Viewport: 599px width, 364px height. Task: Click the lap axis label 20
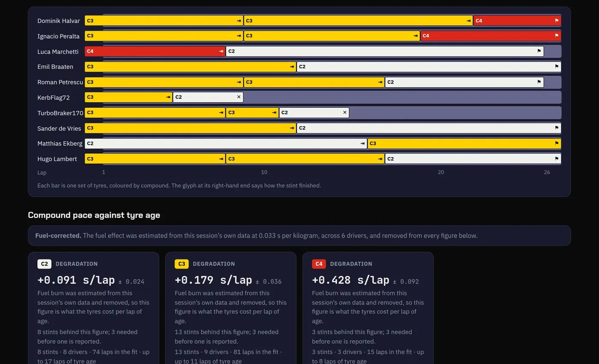coord(441,172)
